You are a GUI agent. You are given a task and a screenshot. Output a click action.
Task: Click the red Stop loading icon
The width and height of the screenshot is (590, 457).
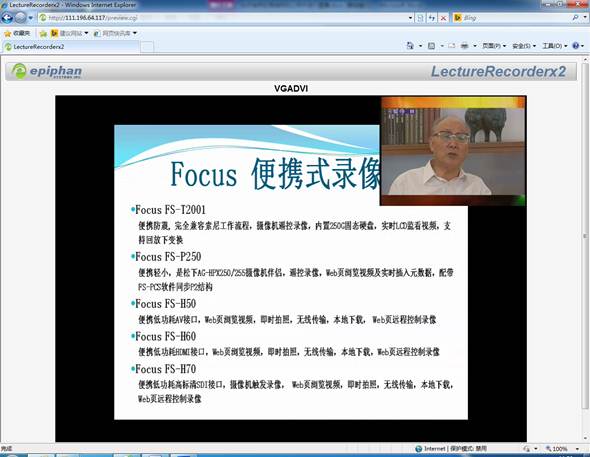click(x=443, y=18)
